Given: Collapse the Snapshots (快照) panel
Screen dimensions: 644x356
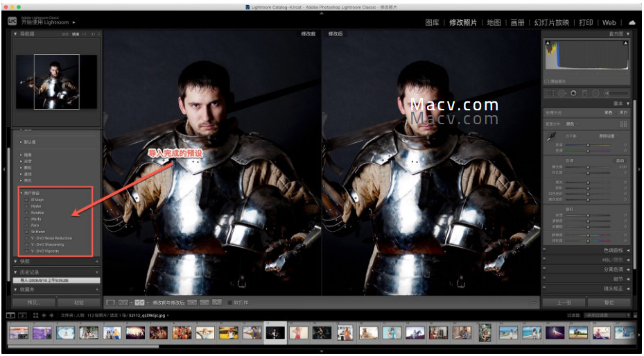Looking at the screenshot, I should (16, 262).
